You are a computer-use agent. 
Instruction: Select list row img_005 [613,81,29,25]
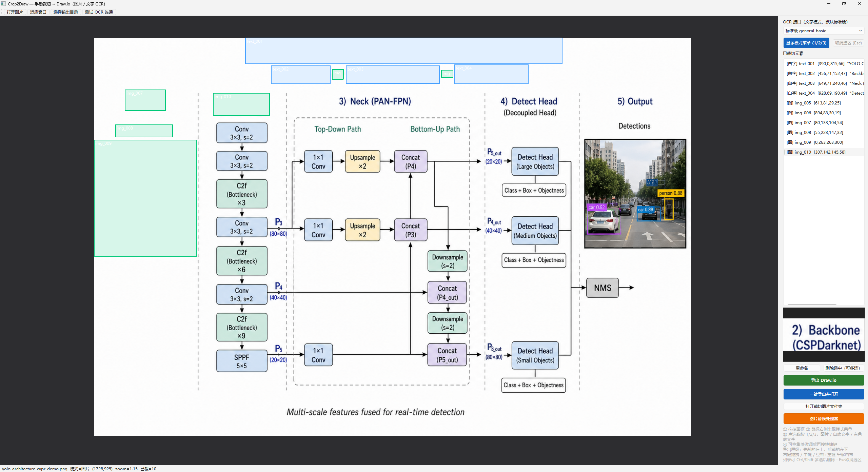coord(824,103)
